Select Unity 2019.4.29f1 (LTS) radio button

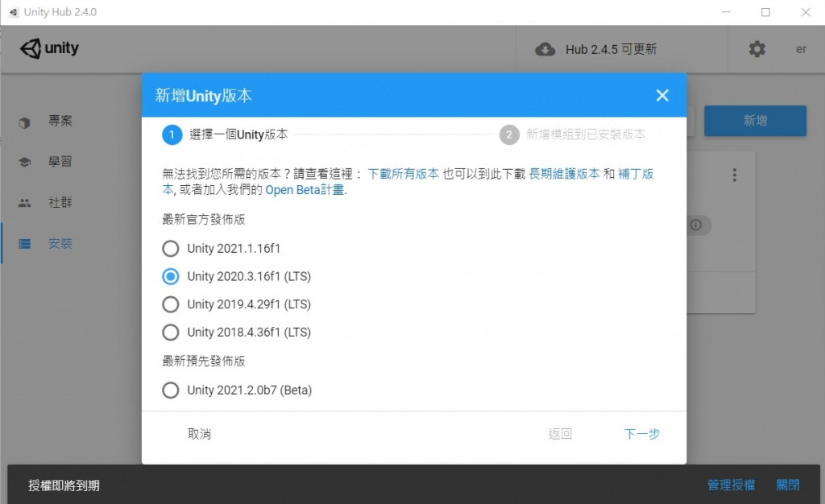click(x=171, y=304)
